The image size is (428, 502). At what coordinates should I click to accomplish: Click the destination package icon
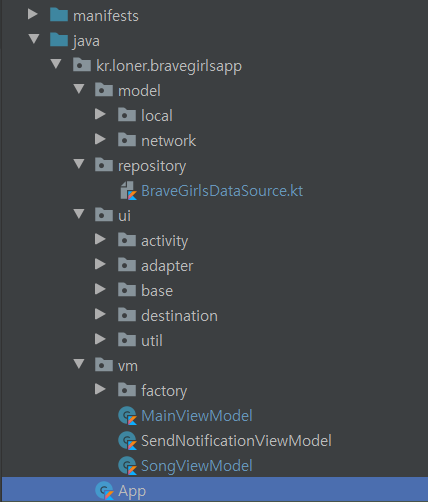(x=127, y=315)
